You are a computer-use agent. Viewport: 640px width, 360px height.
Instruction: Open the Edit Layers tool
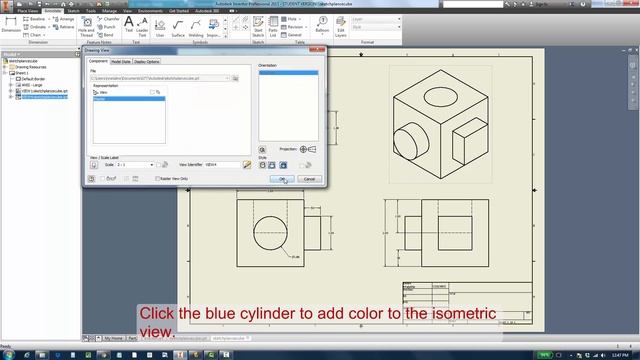[x=341, y=27]
